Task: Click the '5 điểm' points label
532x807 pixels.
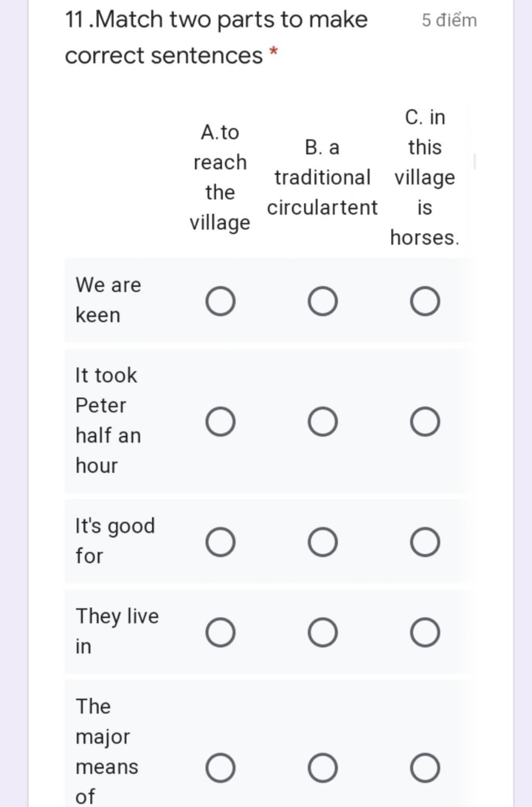Action: coord(449,20)
